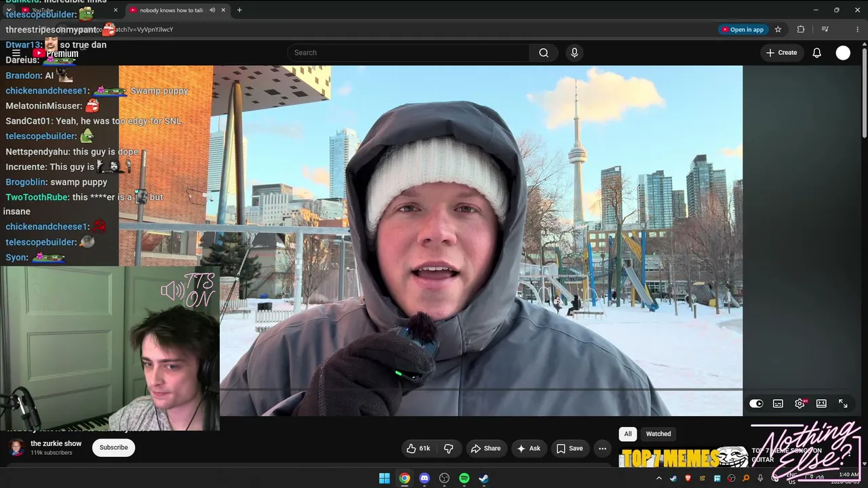This screenshot has width=868, height=488.
Task: Open YouTube notifications bell
Action: 817,53
